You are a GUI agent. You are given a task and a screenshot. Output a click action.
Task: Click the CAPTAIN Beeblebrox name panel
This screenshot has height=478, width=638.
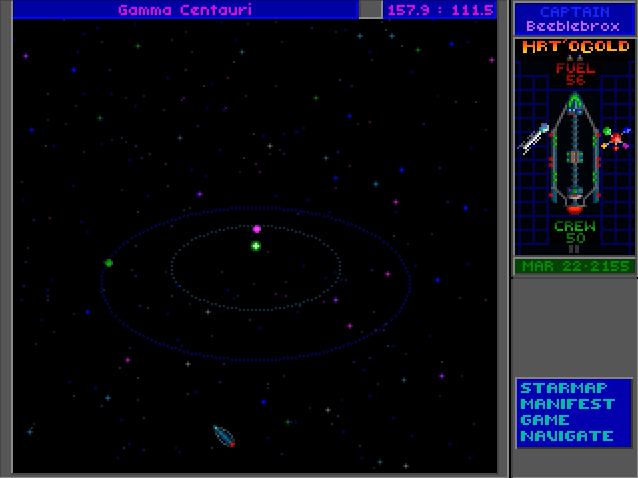click(575, 19)
